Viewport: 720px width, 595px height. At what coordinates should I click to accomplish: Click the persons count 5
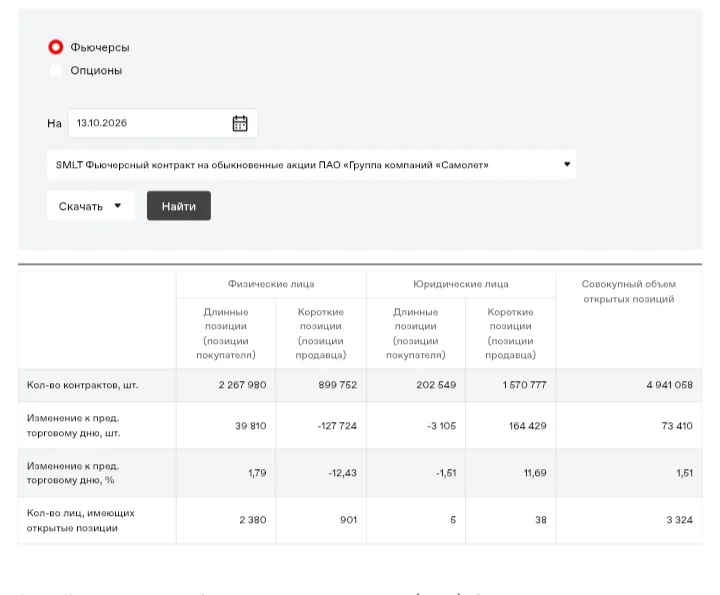(x=453, y=520)
